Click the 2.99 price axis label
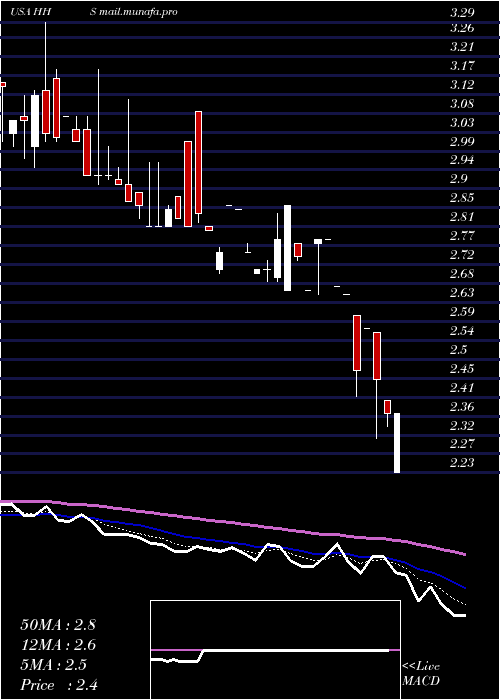500x700 pixels. pos(462,142)
